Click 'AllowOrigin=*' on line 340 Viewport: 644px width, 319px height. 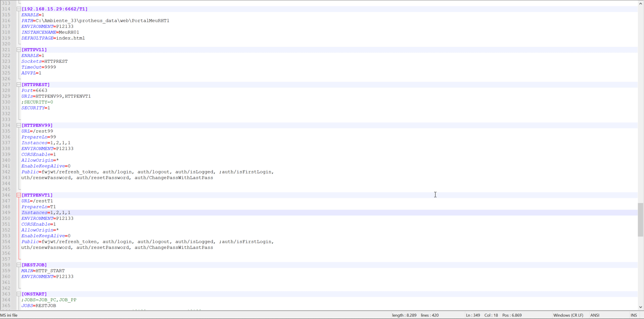pyautogui.click(x=40, y=160)
